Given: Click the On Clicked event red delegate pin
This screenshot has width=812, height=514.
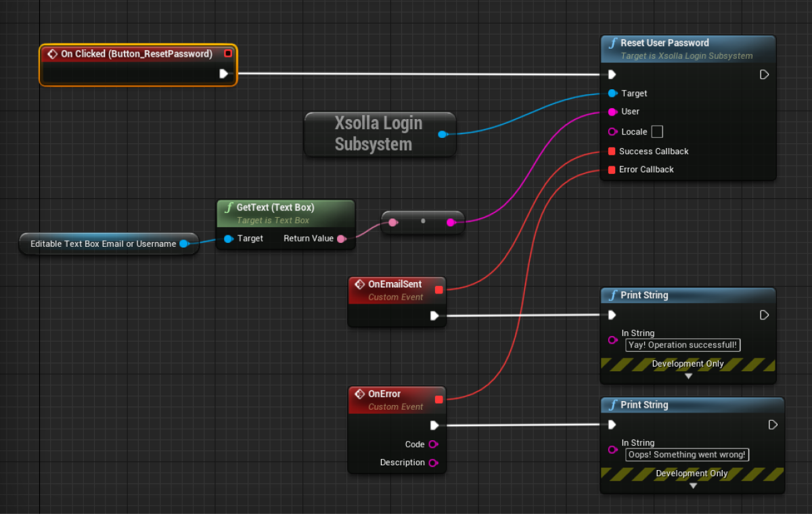Looking at the screenshot, I should pyautogui.click(x=228, y=53).
